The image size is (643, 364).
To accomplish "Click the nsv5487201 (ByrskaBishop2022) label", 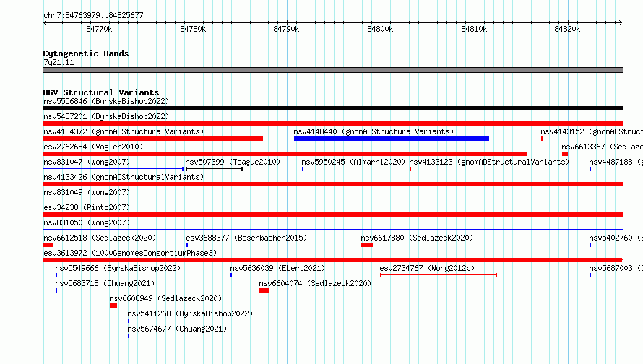I will [106, 116].
